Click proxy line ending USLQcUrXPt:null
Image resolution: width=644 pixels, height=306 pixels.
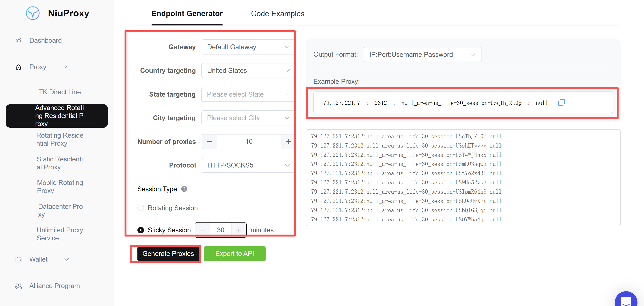click(406, 201)
